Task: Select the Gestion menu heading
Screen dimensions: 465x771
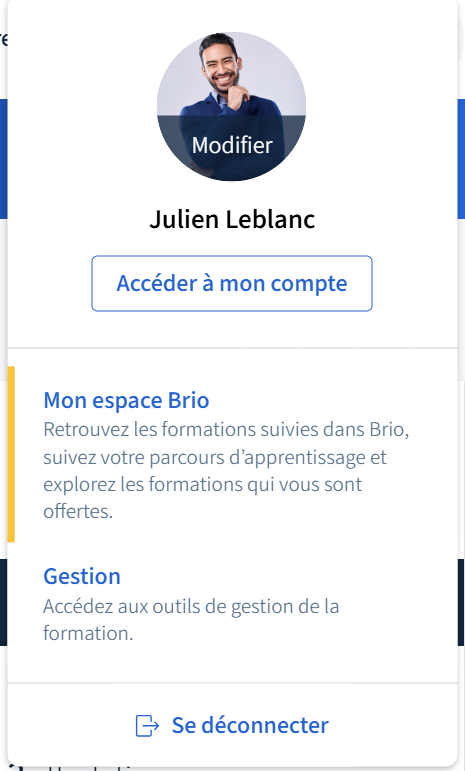Action: [x=82, y=576]
